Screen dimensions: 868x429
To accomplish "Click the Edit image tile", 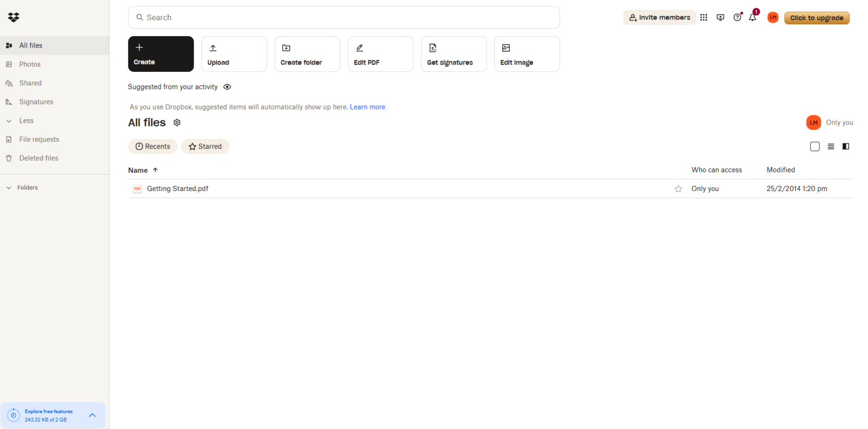I will 527,54.
